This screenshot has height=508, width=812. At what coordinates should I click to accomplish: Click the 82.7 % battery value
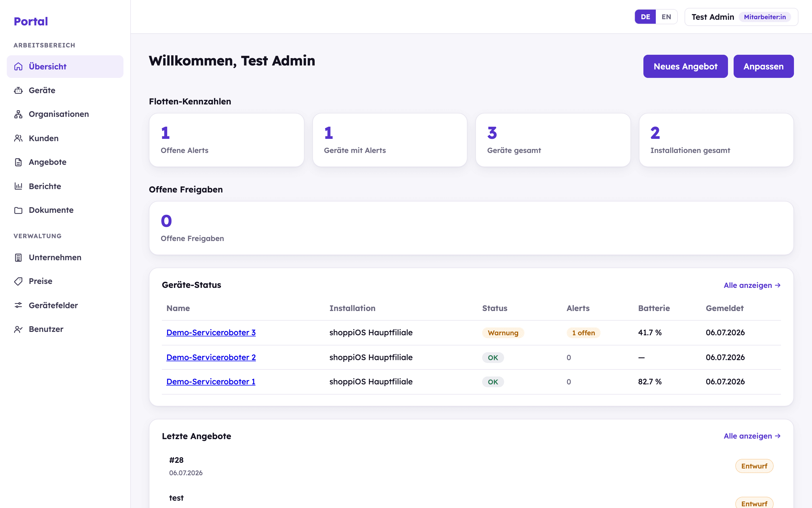pos(650,382)
